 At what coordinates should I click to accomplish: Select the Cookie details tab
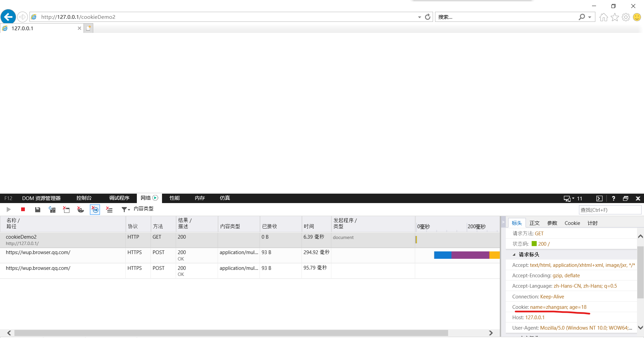(x=572, y=223)
